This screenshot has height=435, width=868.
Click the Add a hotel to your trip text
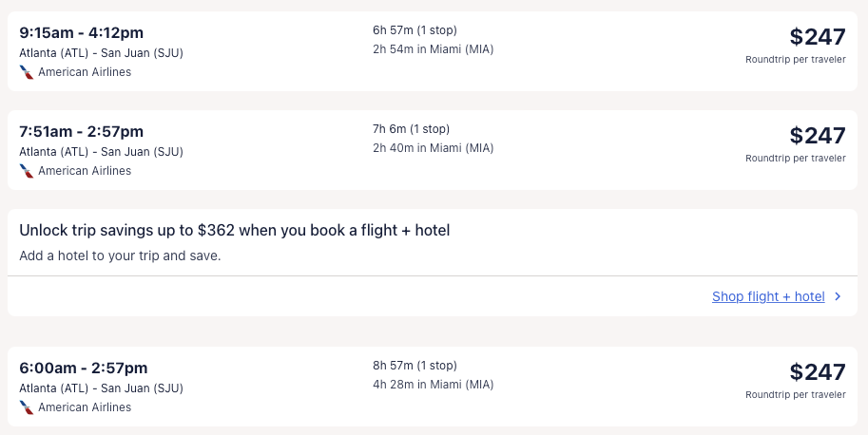(x=120, y=255)
